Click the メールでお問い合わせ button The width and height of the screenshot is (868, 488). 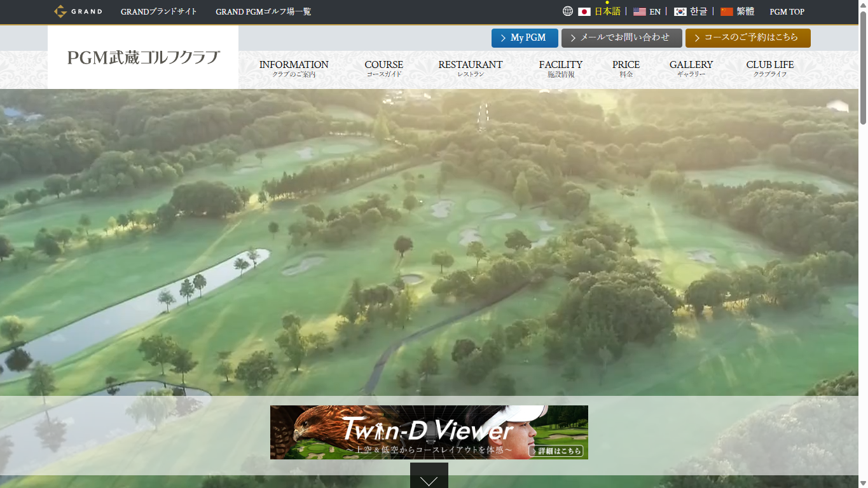622,38
